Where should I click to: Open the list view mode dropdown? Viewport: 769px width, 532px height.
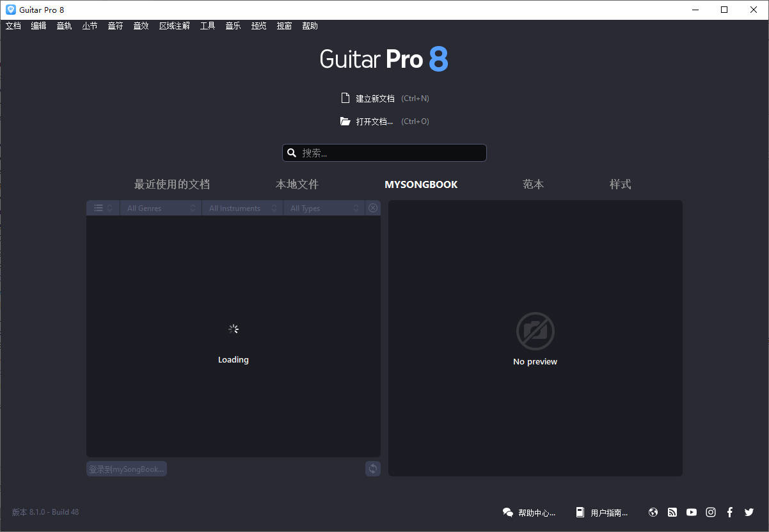[103, 208]
